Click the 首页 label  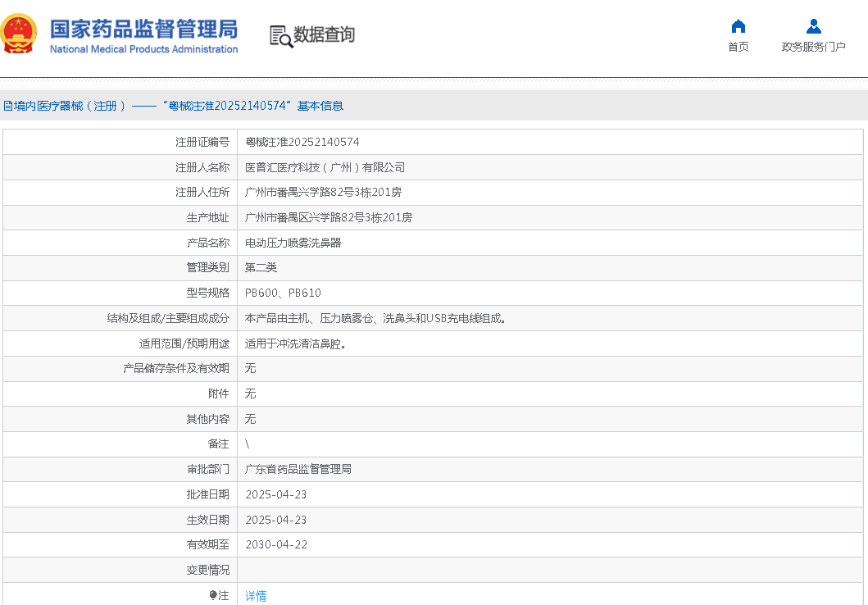[x=738, y=47]
